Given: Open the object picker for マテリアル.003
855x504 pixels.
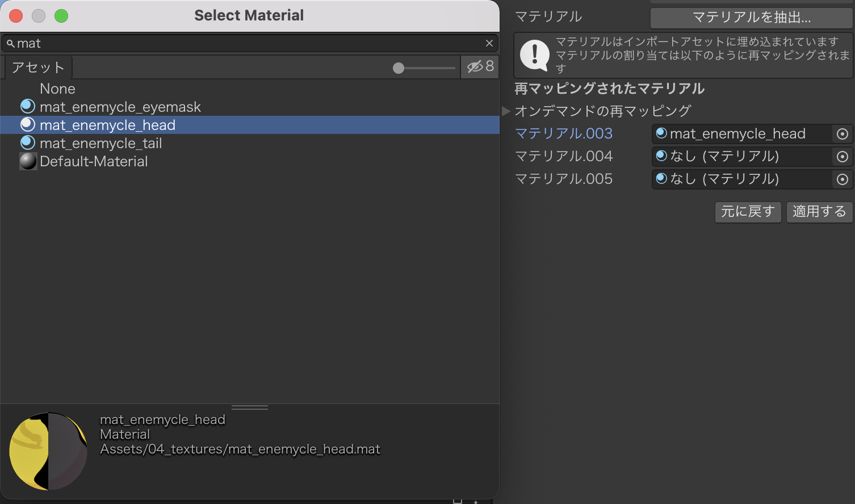Looking at the screenshot, I should (x=843, y=134).
